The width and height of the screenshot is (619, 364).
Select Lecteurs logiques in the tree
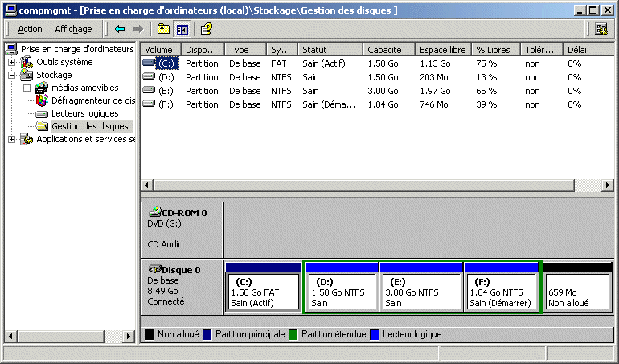(84, 113)
